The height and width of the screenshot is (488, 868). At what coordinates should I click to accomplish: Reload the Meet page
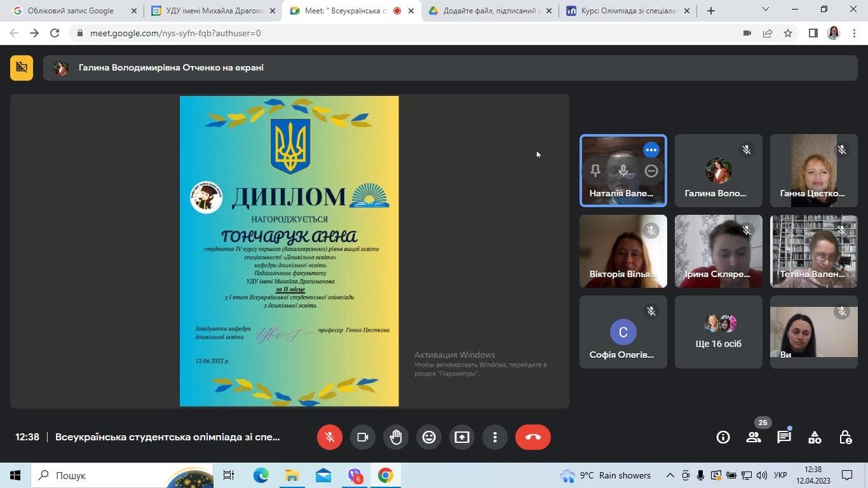55,33
